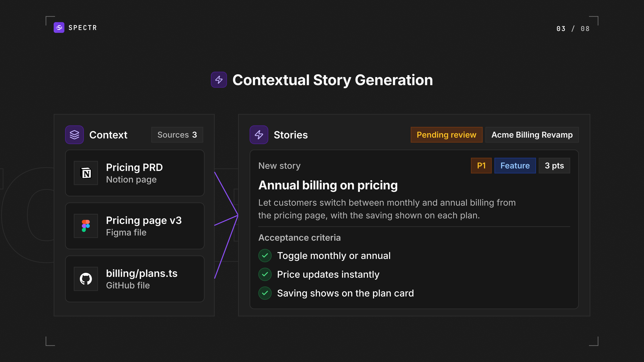Click the Stories lightning bolt icon
The image size is (644, 362).
click(x=259, y=135)
